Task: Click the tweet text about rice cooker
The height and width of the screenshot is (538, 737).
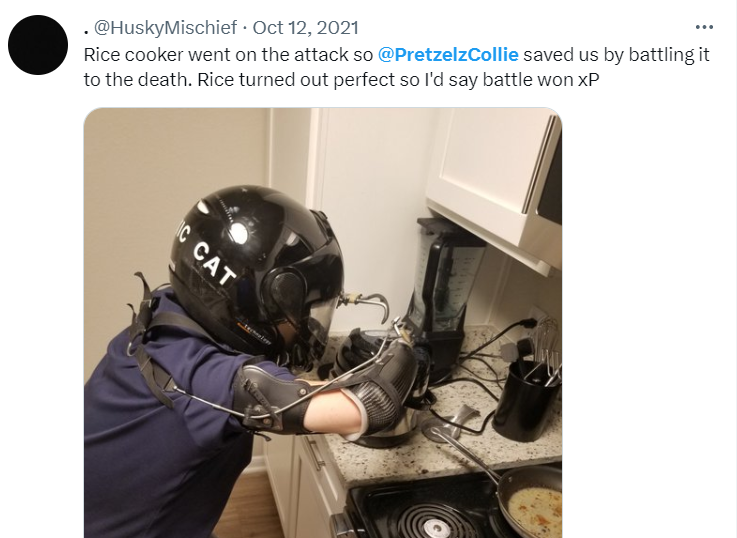Action: click(396, 67)
